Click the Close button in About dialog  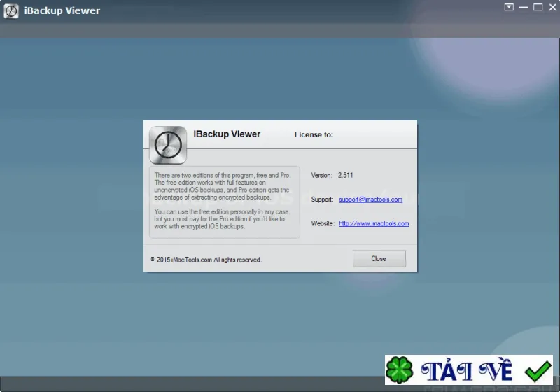pyautogui.click(x=379, y=258)
